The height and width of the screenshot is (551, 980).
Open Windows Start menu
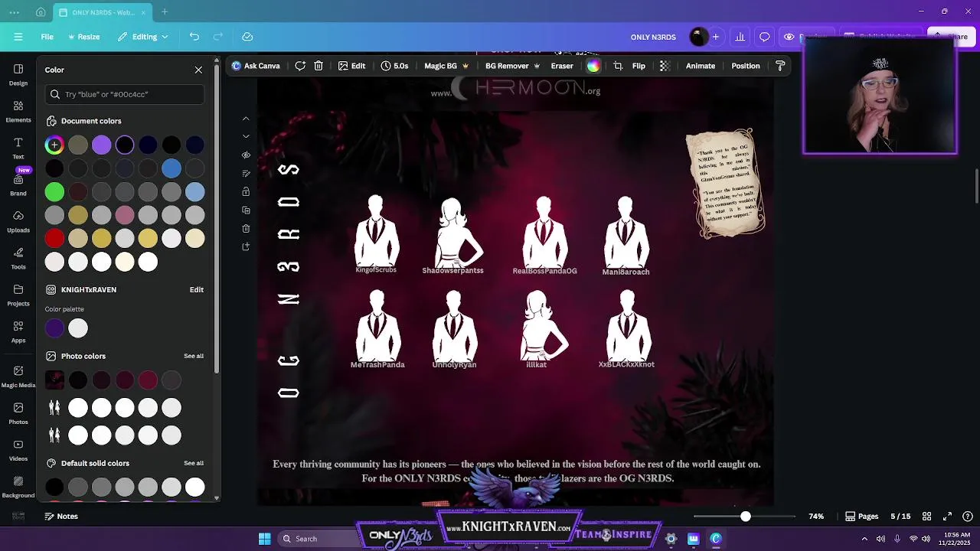pos(264,539)
